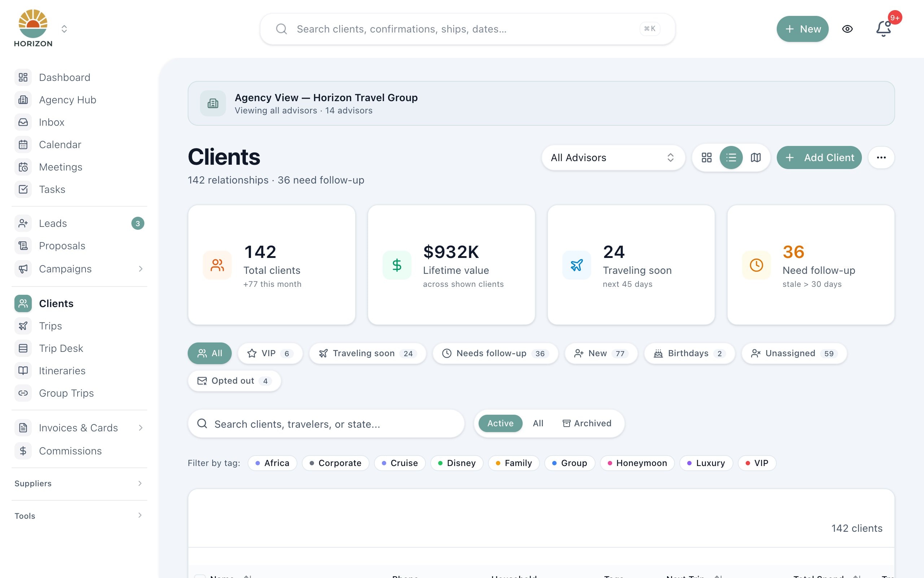This screenshot has width=924, height=578.
Task: Open Trip Desk in the sidebar
Action: click(79, 348)
